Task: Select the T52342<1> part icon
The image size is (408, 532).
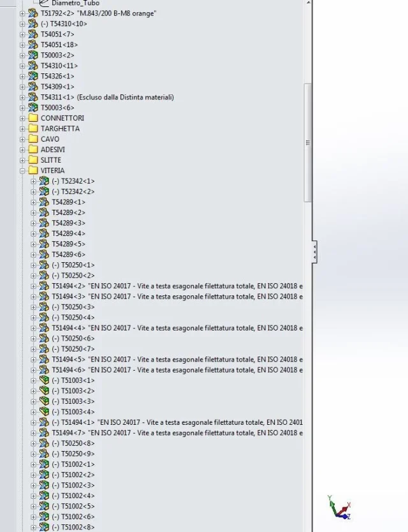Action: pyautogui.click(x=44, y=181)
